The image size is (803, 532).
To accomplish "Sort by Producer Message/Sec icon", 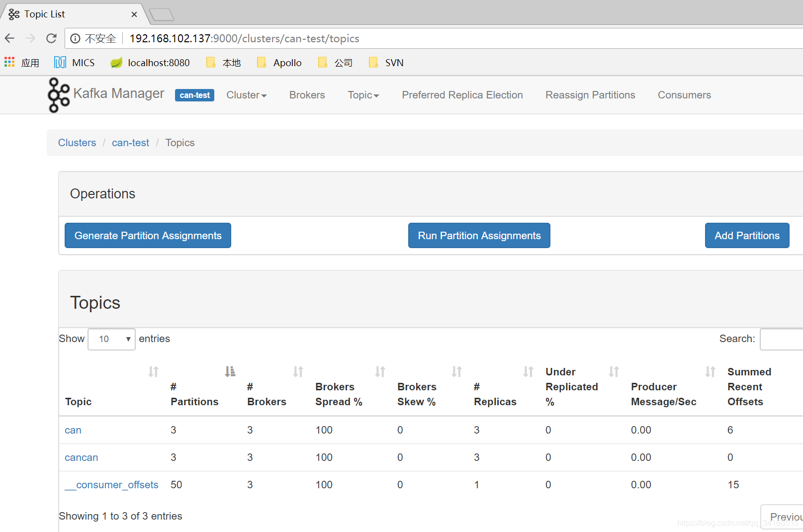I will click(x=711, y=371).
